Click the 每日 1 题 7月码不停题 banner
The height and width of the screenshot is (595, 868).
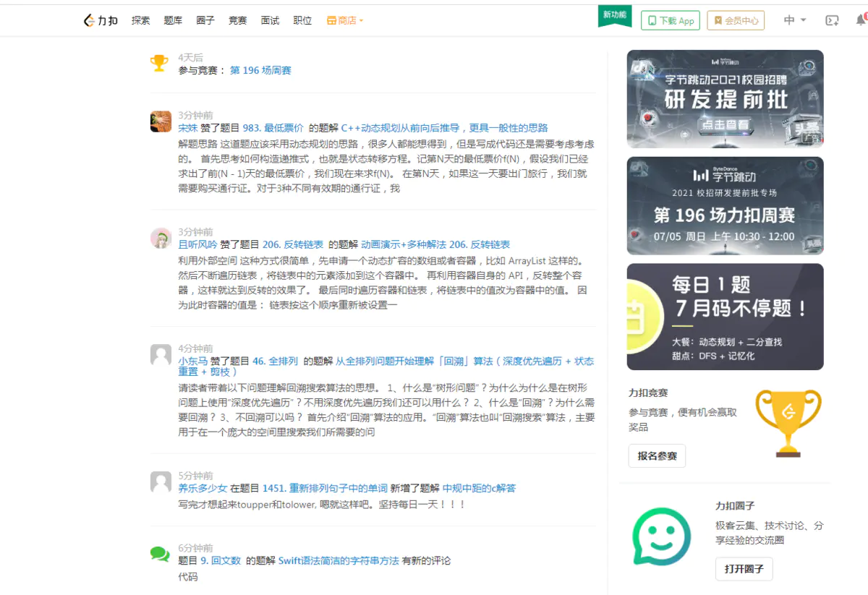(x=725, y=317)
